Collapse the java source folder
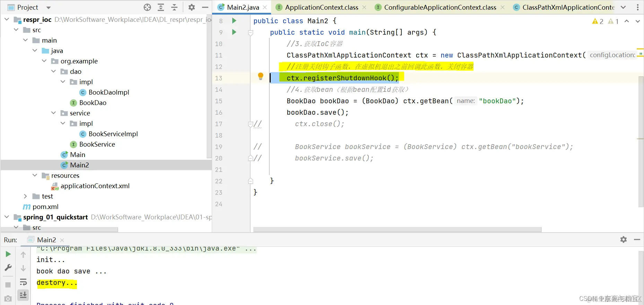644x305 pixels. pos(35,51)
